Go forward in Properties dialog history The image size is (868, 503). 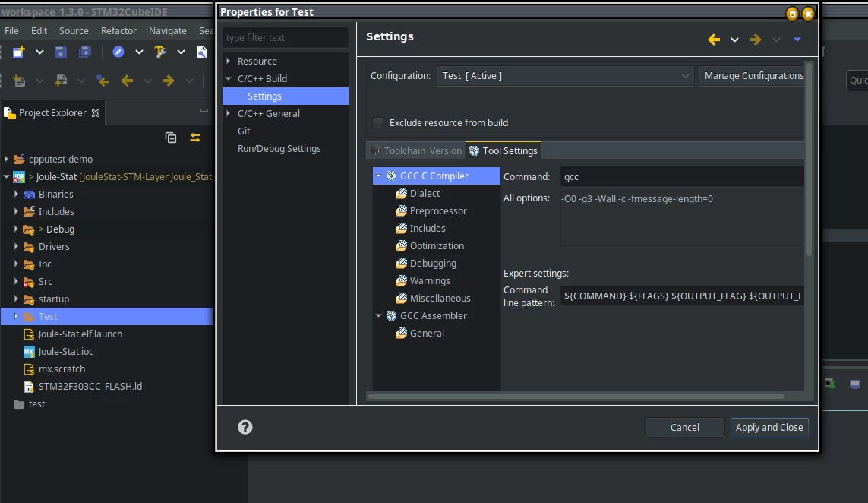point(755,40)
